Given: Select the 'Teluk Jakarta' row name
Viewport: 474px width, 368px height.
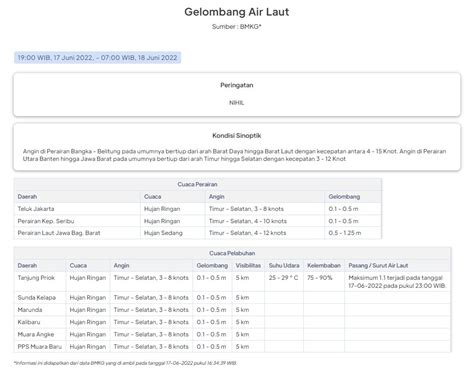Looking at the screenshot, I should point(36,209).
